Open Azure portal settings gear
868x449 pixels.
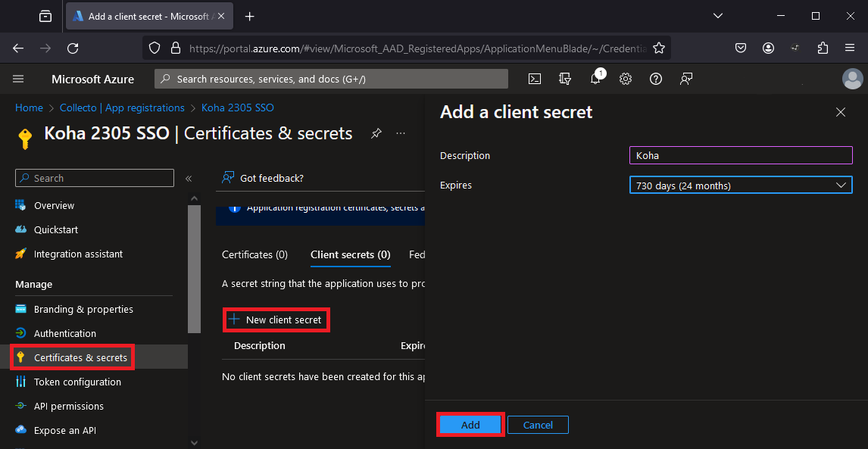coord(626,79)
